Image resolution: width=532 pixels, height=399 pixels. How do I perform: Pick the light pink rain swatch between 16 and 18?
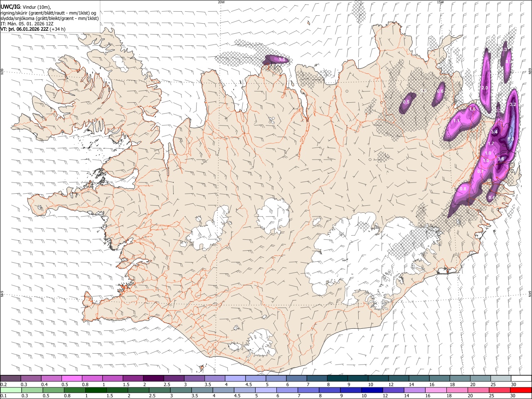436,390
